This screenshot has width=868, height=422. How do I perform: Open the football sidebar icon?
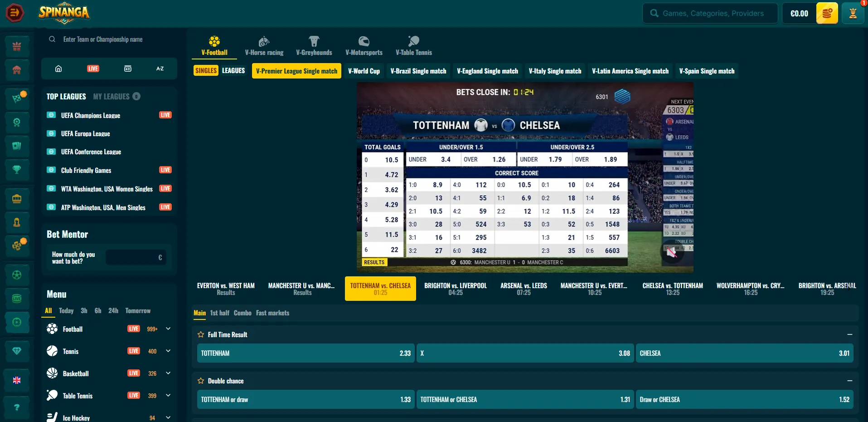[17, 275]
